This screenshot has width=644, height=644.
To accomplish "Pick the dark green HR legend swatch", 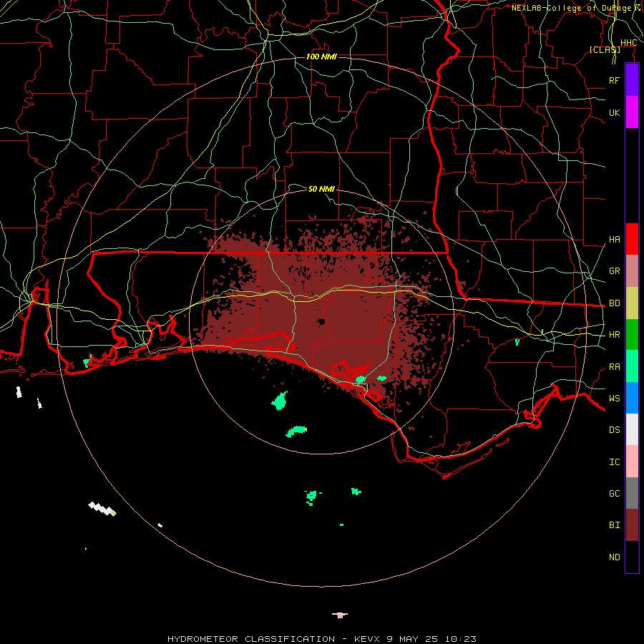I will (632, 335).
